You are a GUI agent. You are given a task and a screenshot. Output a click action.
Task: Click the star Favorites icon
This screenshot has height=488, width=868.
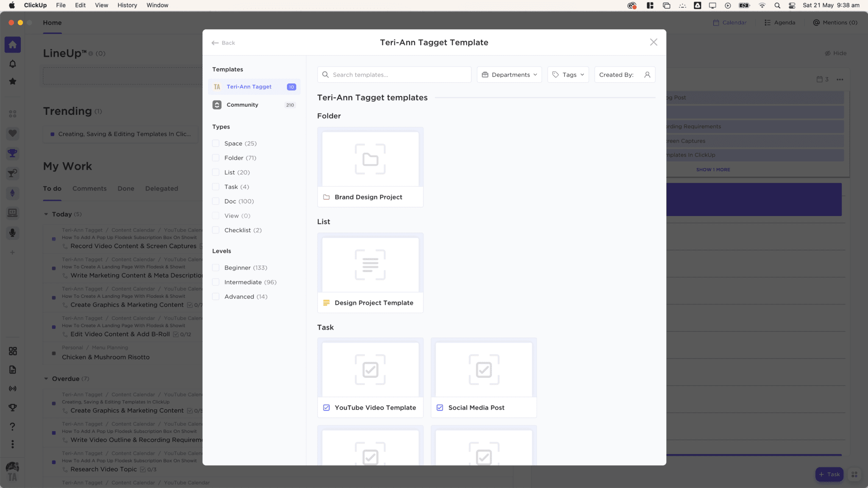click(x=12, y=80)
